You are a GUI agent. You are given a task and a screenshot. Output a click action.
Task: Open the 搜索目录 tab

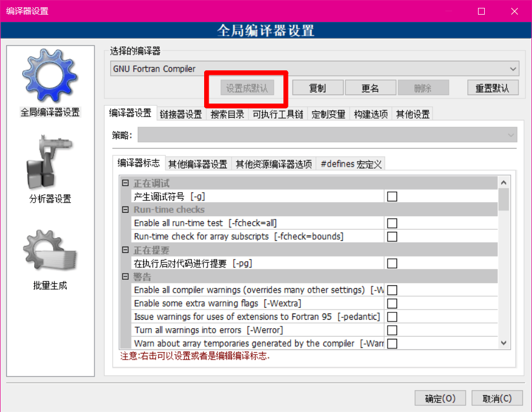[x=227, y=114]
